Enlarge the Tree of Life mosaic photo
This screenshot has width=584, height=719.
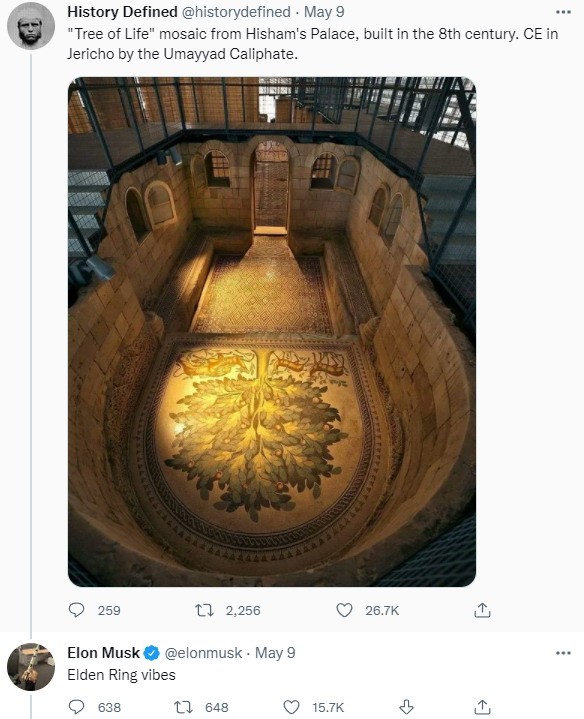pyautogui.click(x=272, y=332)
